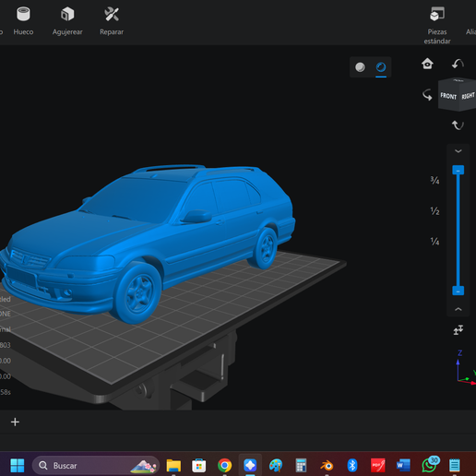Click active slicer app taskbar icon
This screenshot has width=476, height=476.
coord(250,465)
